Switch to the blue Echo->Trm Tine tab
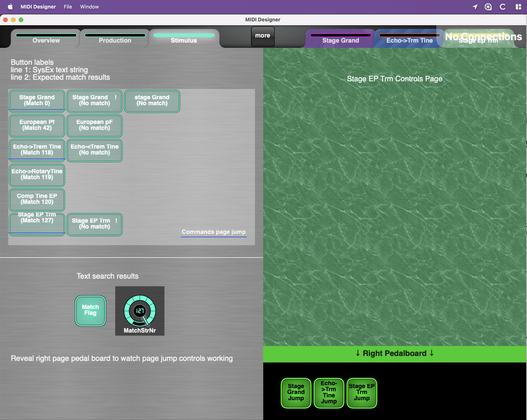Image resolution: width=527 pixels, height=420 pixels. [409, 38]
